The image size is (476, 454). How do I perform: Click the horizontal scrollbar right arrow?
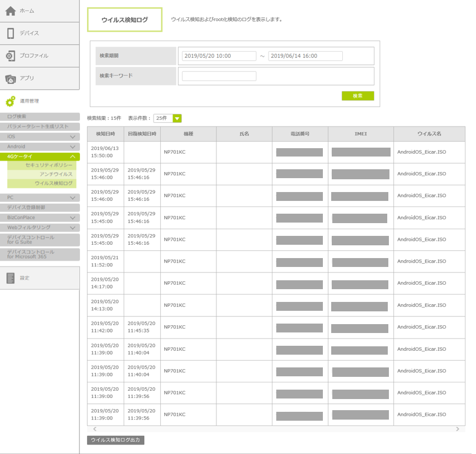pos(457,429)
